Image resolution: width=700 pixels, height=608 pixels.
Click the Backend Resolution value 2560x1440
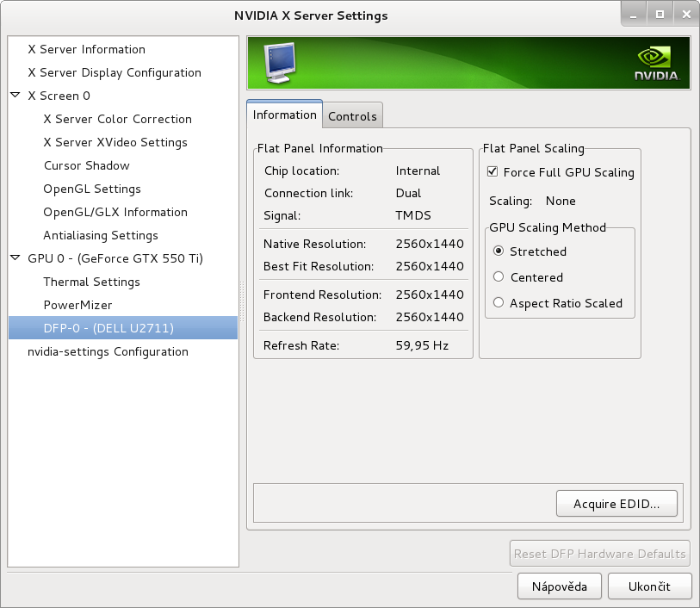430,317
